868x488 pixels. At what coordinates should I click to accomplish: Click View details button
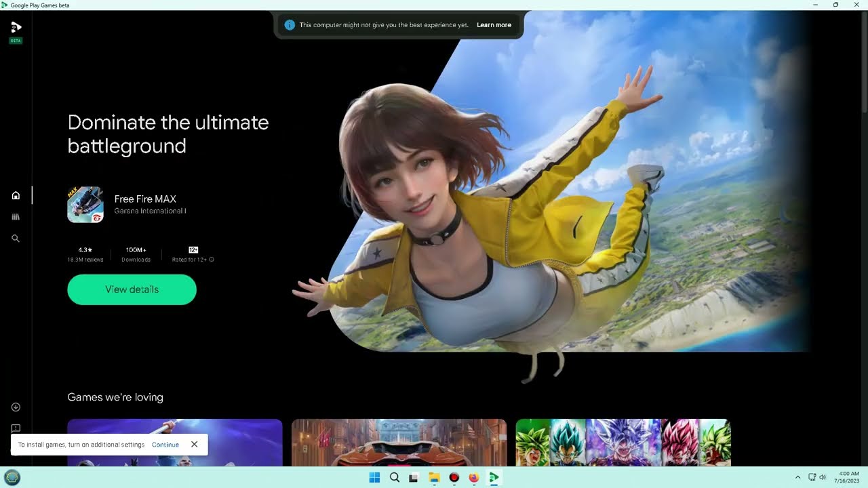(x=132, y=289)
